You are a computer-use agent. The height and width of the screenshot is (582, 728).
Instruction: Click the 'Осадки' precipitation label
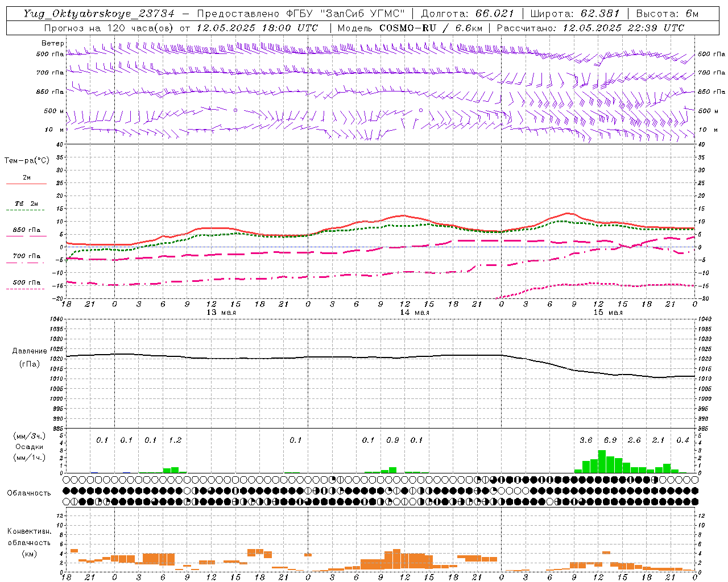click(29, 447)
